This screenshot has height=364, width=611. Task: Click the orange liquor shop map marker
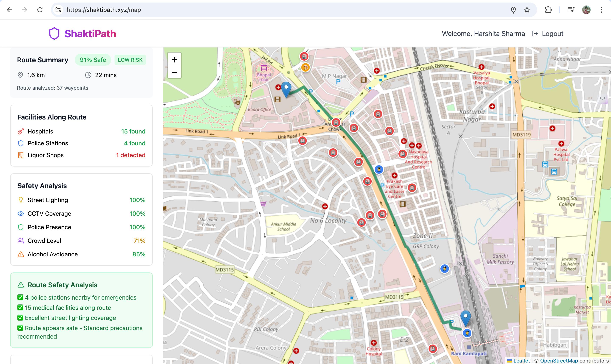point(305,67)
